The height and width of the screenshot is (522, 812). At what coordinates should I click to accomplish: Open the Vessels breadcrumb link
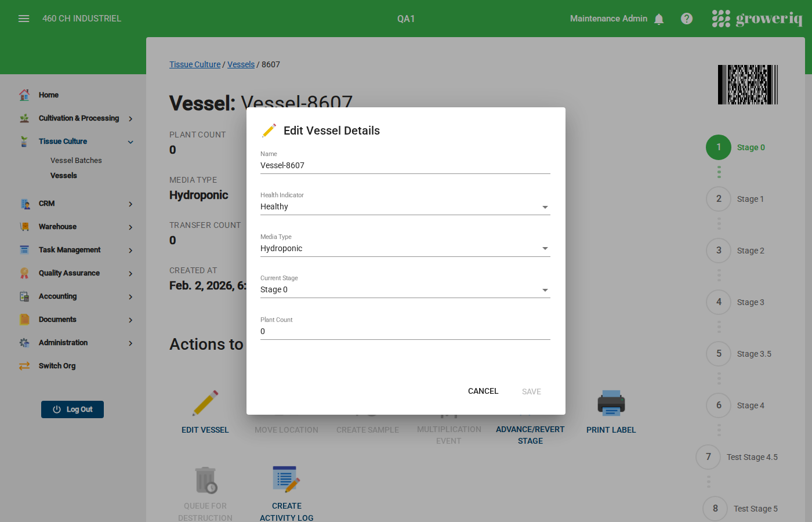[241, 64]
